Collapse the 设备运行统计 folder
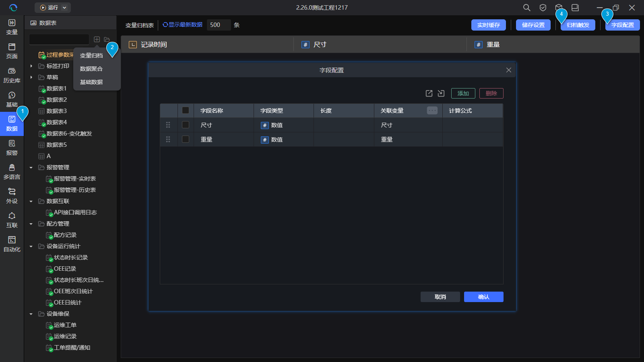Screen dimensions: 644x362 [31, 246]
